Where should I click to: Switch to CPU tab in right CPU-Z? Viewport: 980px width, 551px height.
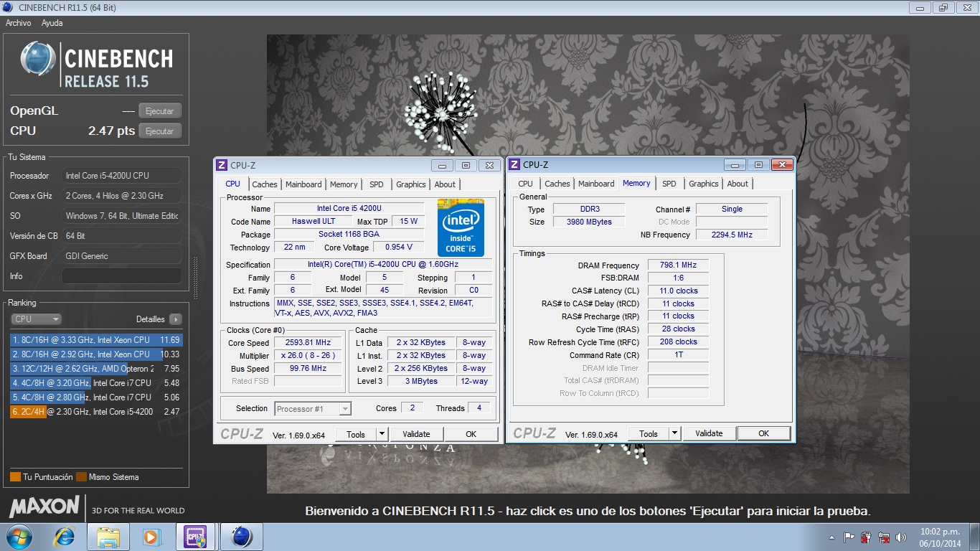click(526, 184)
